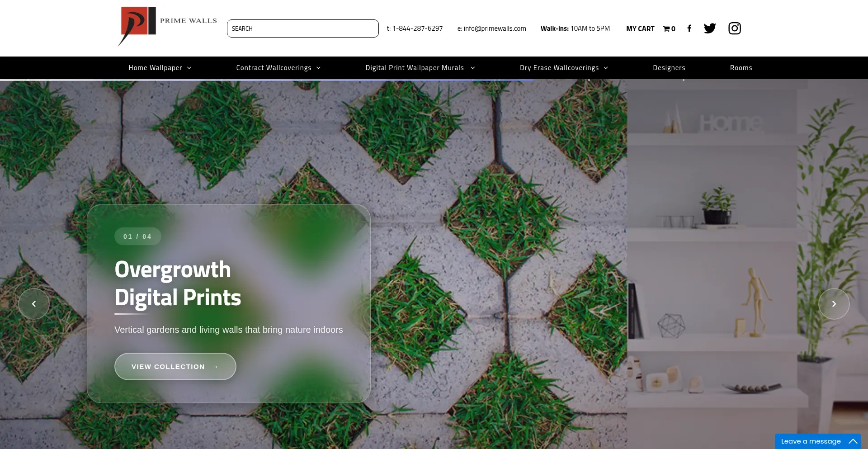Focus the Search input field
Image resolution: width=868 pixels, height=449 pixels.
click(303, 28)
